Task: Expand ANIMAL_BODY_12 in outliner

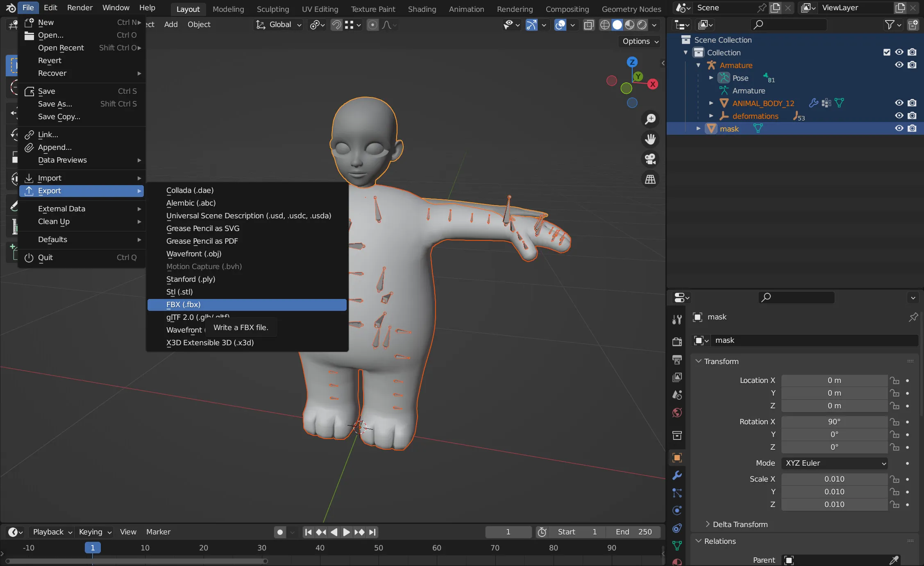Action: tap(711, 103)
